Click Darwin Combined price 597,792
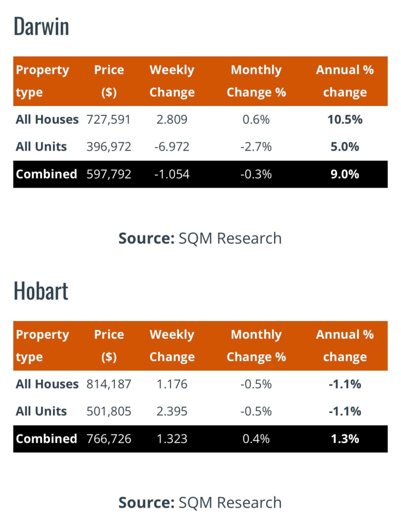Viewport: 401px width, 532px height. tap(109, 174)
